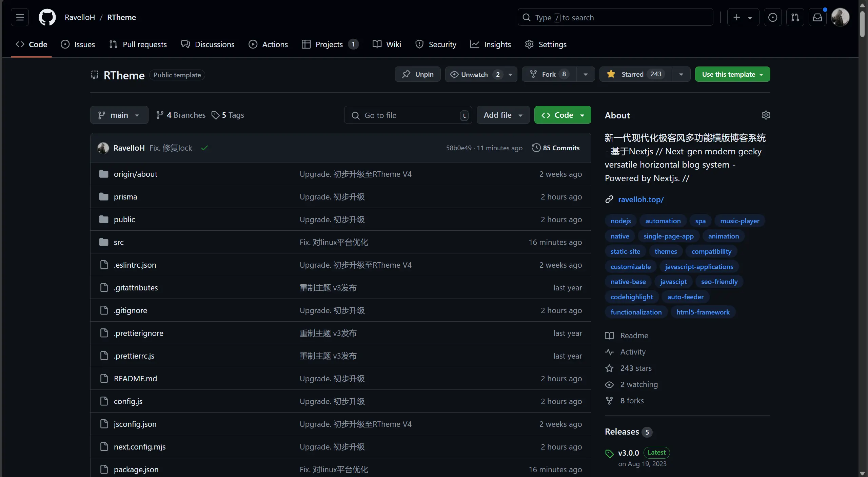Open the Security tab
The height and width of the screenshot is (477, 868).
click(436, 44)
